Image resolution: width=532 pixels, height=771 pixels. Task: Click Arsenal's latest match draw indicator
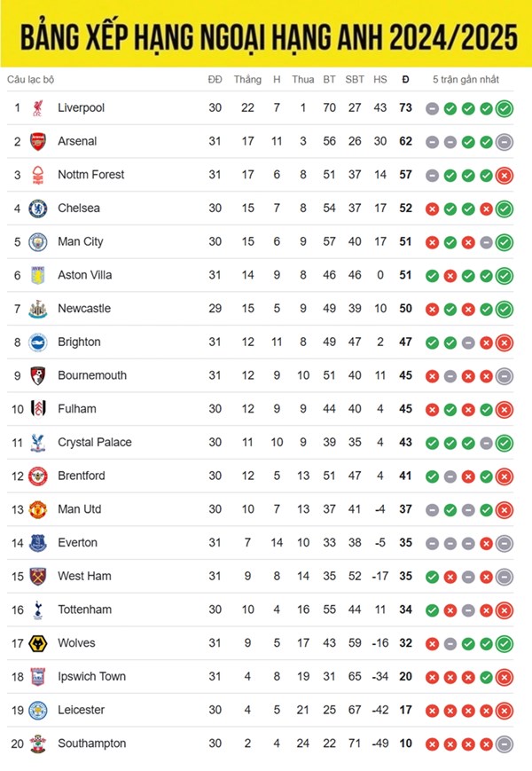504,142
